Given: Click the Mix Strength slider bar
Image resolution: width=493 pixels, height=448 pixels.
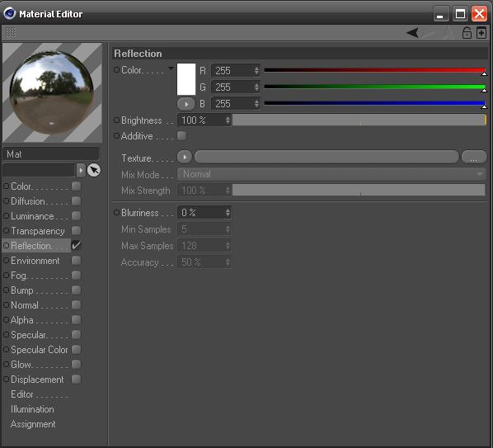Looking at the screenshot, I should 359,191.
